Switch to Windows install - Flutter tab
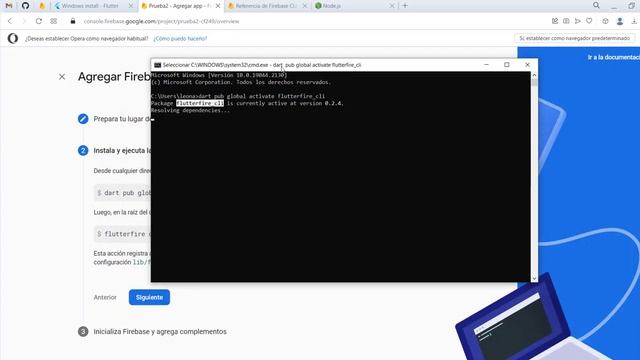 (90, 6)
